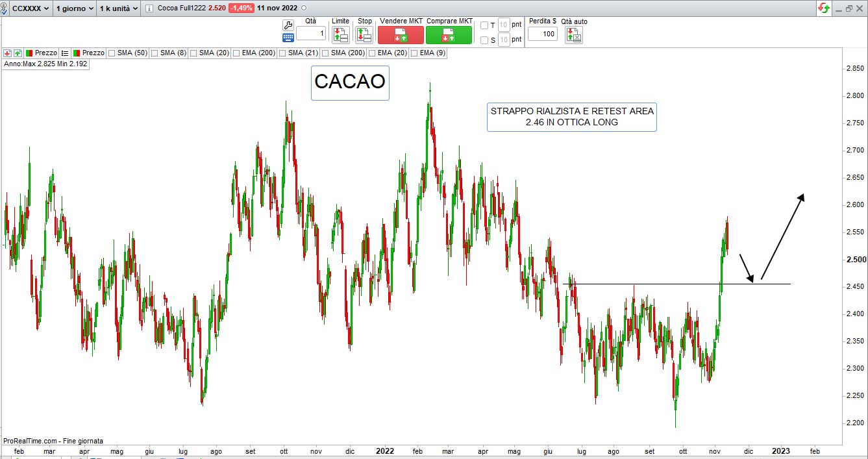Click the list settings icon before second Prezzo
This screenshot has height=459, width=868.
(65, 53)
